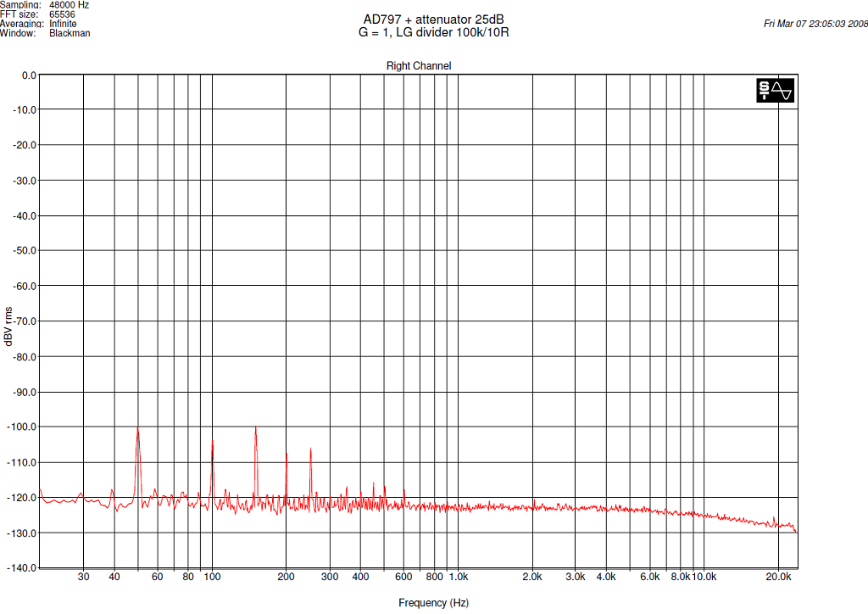Click the 400 Hz x-axis tick label
Image resolution: width=868 pixels, height=614 pixels.
(360, 577)
